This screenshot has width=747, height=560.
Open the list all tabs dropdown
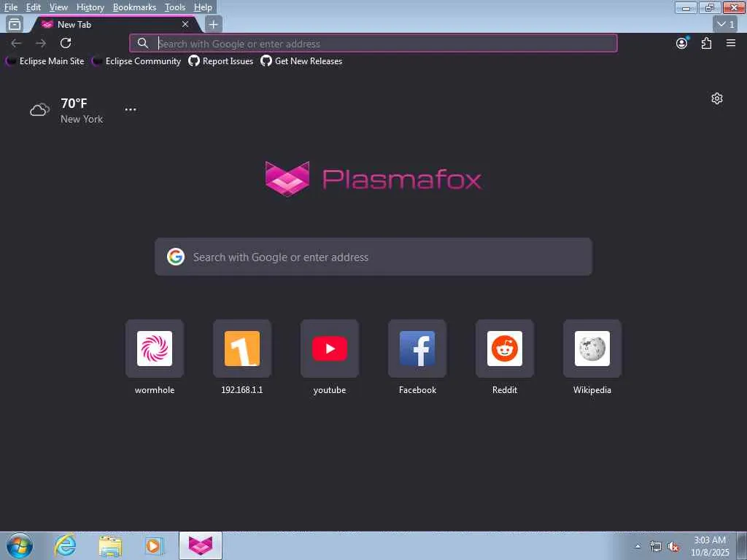pyautogui.click(x=726, y=24)
